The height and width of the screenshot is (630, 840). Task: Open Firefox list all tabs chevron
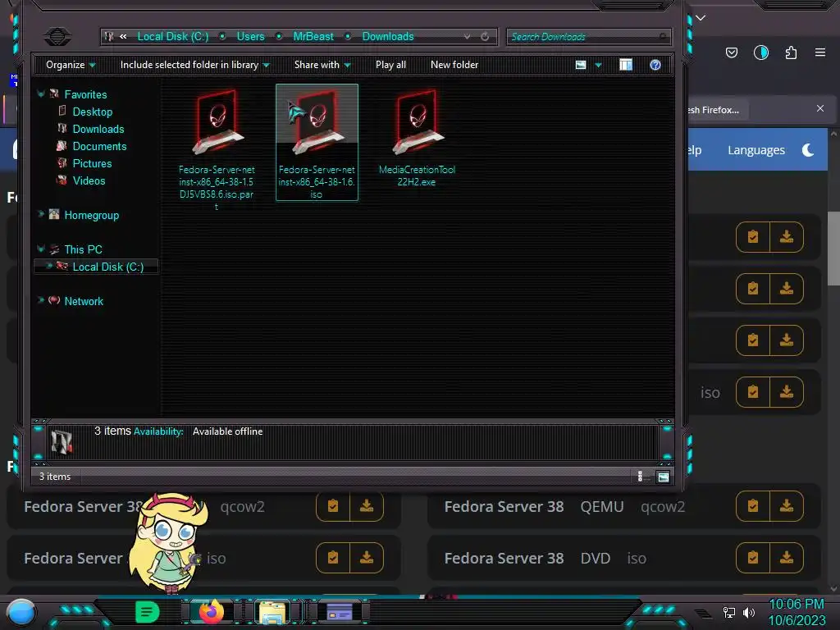pos(701,18)
